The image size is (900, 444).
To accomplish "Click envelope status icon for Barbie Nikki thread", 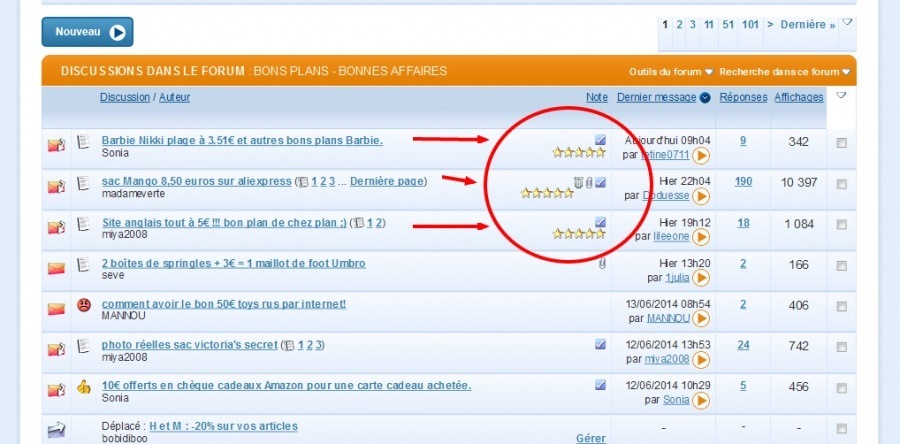I will [x=56, y=146].
